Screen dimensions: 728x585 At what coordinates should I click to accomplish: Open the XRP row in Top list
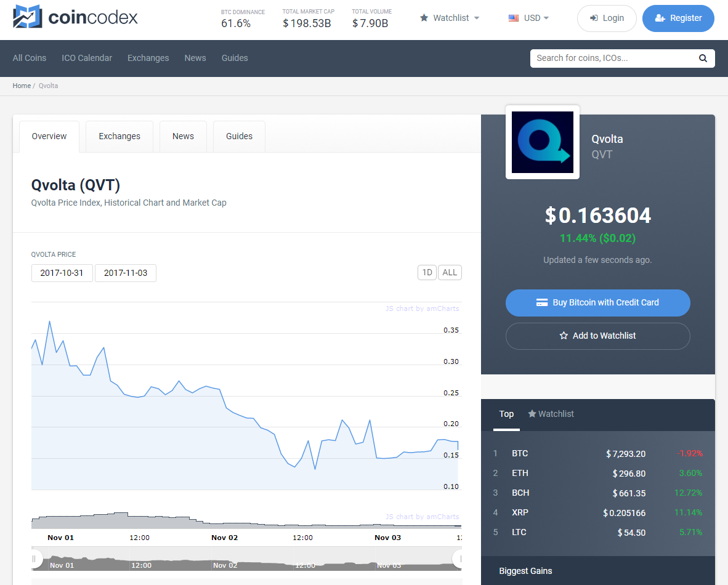coord(597,512)
